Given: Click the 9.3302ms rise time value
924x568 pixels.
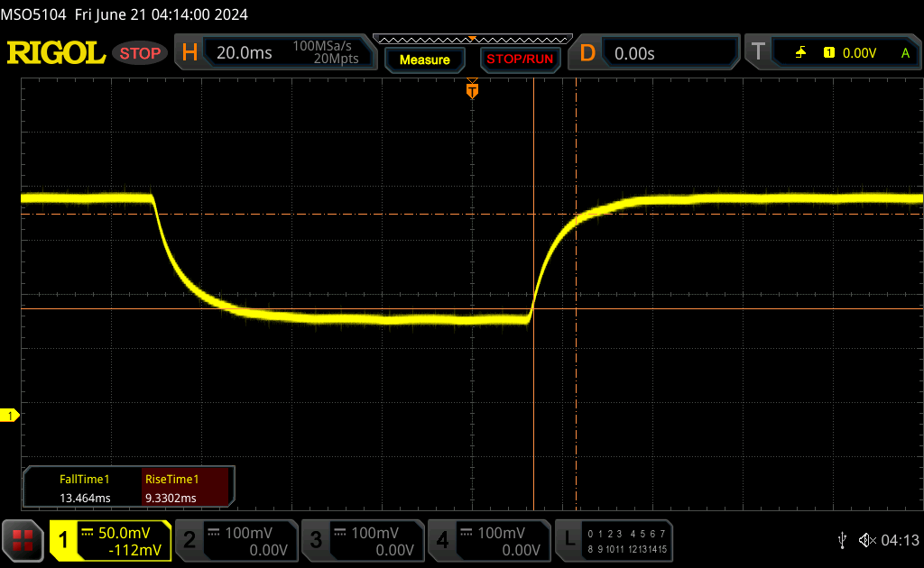Looking at the screenshot, I should tap(171, 498).
